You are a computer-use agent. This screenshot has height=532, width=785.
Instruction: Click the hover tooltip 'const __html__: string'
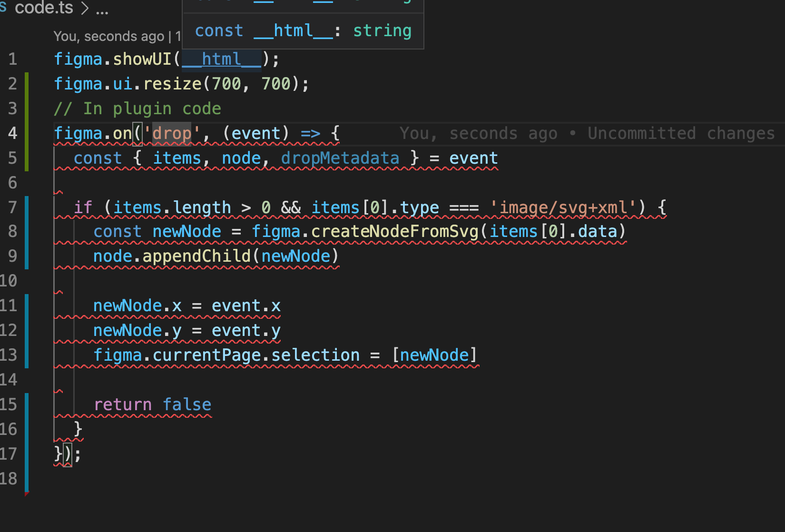click(303, 30)
